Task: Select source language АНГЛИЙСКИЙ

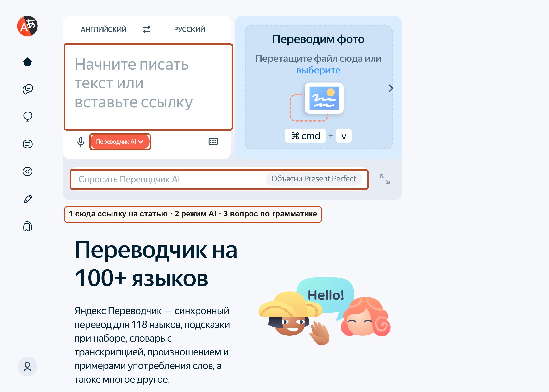Action: point(104,29)
